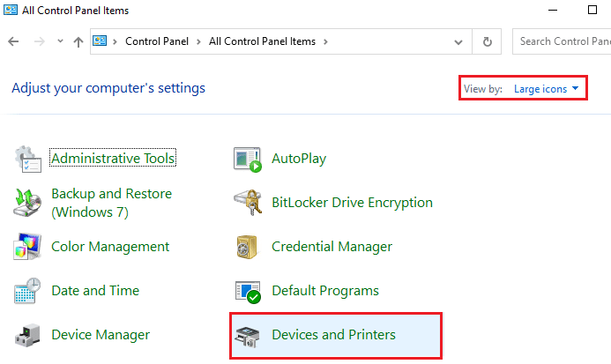Open the Devices and Printers icon
The width and height of the screenshot is (611, 364).
[x=248, y=337]
